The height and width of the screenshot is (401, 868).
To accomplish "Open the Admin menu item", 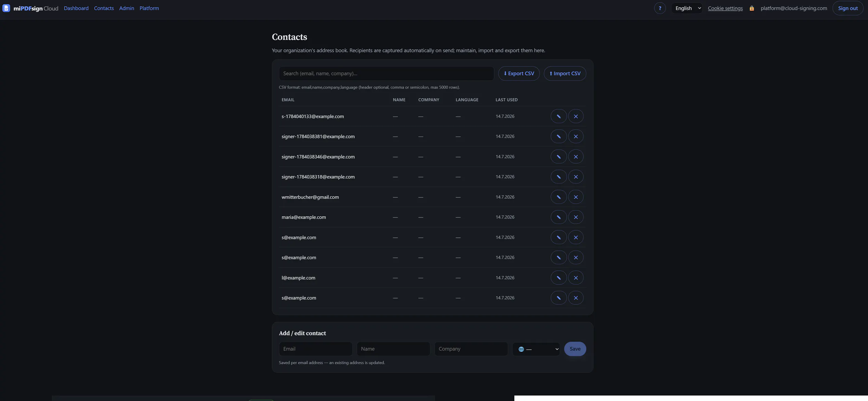I will [x=127, y=8].
